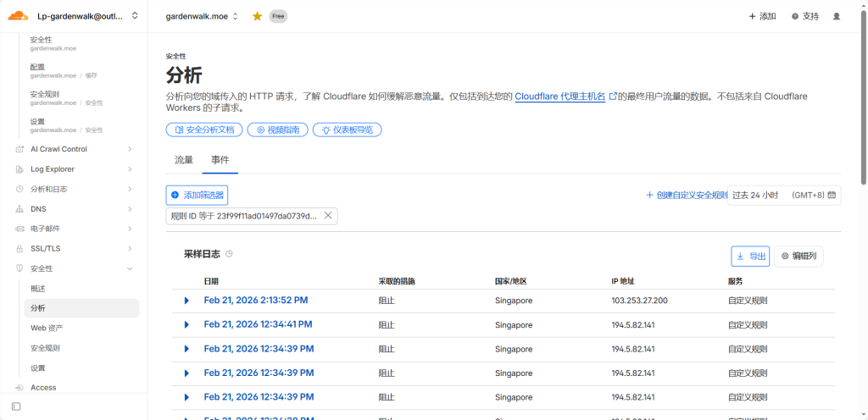Select 分析 in the sidebar

point(82,308)
